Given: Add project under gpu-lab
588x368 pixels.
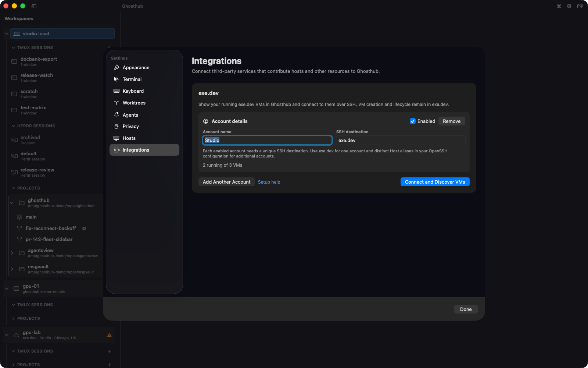Looking at the screenshot, I should coord(109,365).
